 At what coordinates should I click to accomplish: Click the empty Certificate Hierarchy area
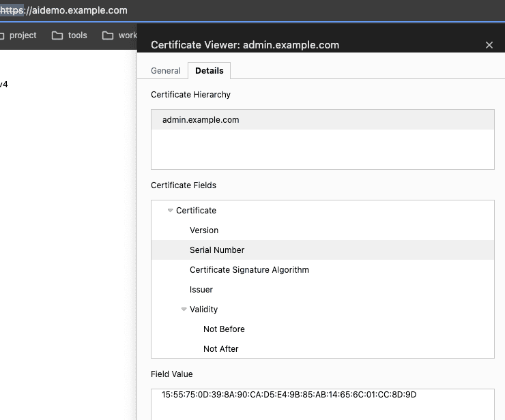(322, 149)
